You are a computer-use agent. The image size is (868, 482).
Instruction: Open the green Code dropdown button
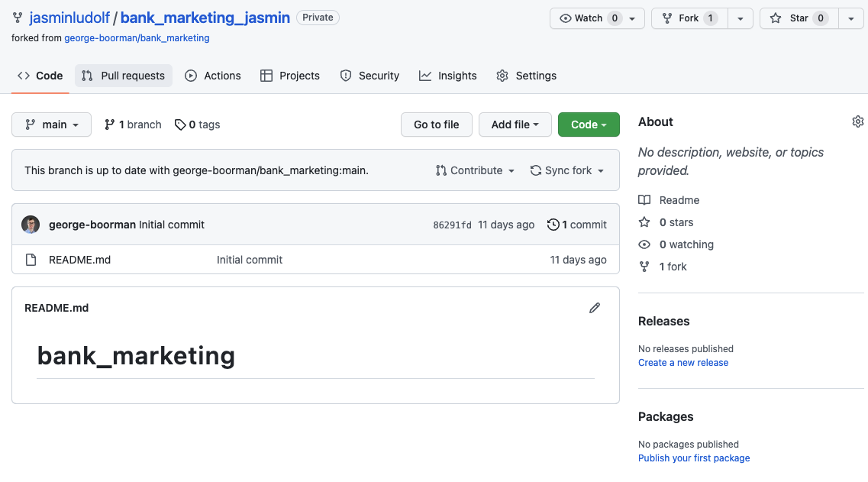click(x=589, y=125)
